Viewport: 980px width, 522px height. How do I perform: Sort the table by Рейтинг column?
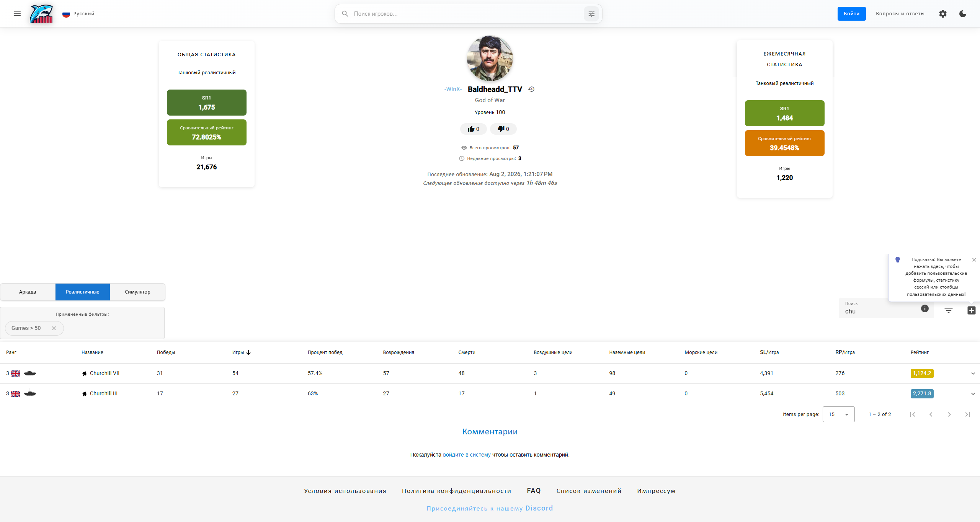(920, 352)
